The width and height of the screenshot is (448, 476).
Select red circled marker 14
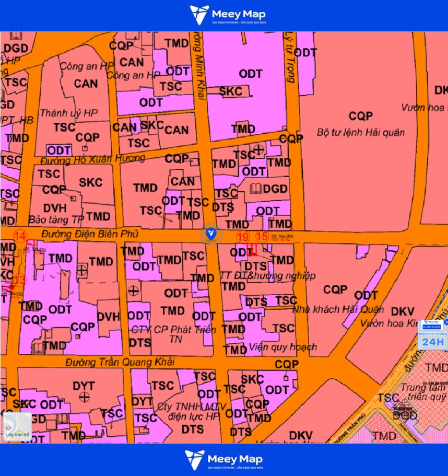pos(20,236)
